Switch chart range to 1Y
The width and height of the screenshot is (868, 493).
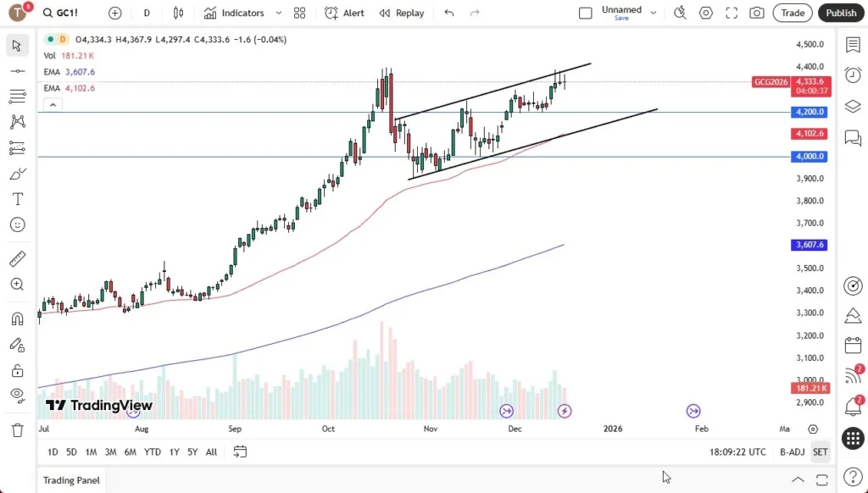tap(174, 451)
